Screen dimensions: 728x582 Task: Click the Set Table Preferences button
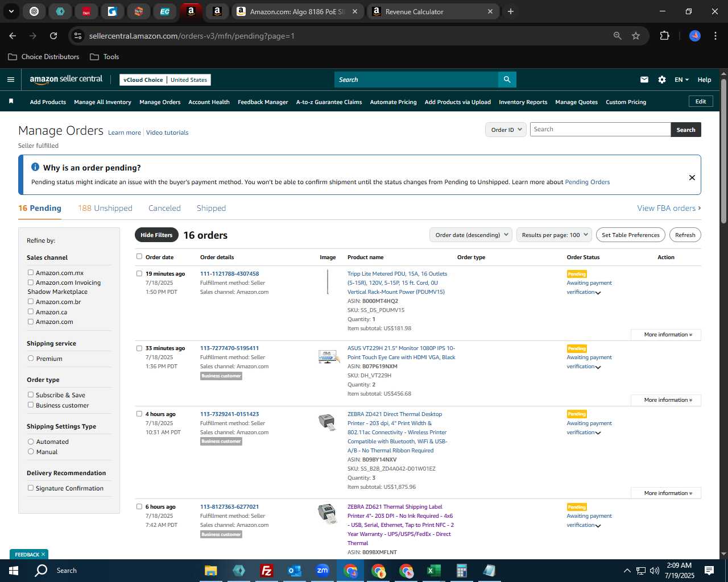pos(631,235)
